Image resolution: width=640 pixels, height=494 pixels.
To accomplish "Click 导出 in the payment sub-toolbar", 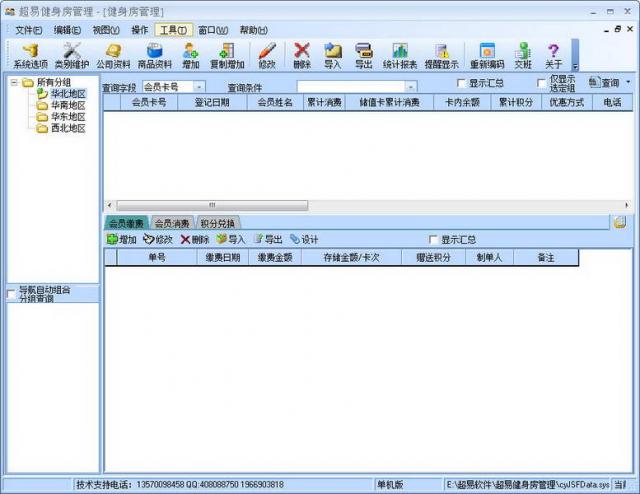I will point(267,239).
